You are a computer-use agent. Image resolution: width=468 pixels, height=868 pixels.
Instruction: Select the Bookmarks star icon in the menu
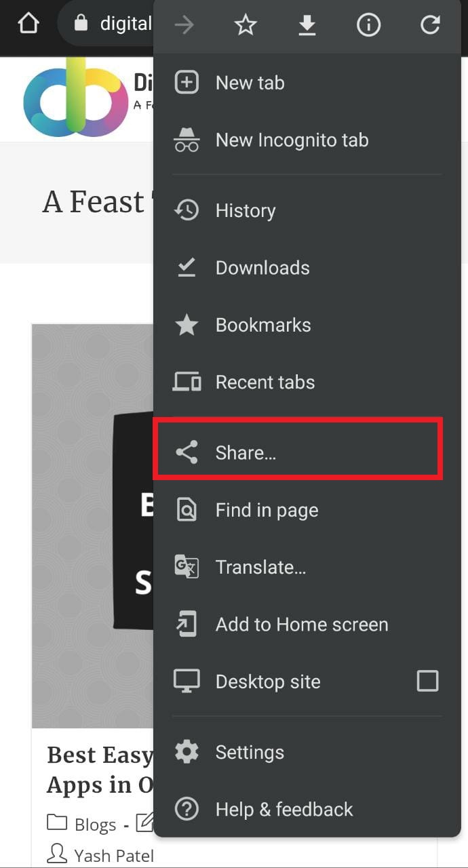[187, 324]
